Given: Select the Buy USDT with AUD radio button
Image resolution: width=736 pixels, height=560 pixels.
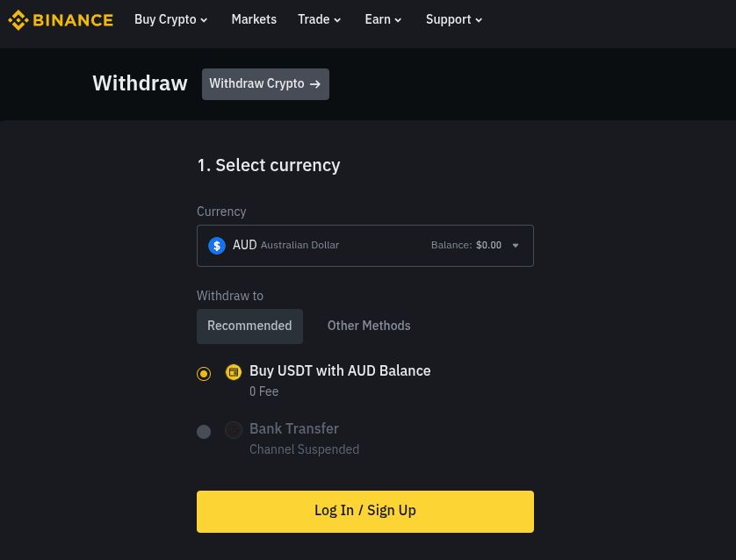Looking at the screenshot, I should click(204, 374).
